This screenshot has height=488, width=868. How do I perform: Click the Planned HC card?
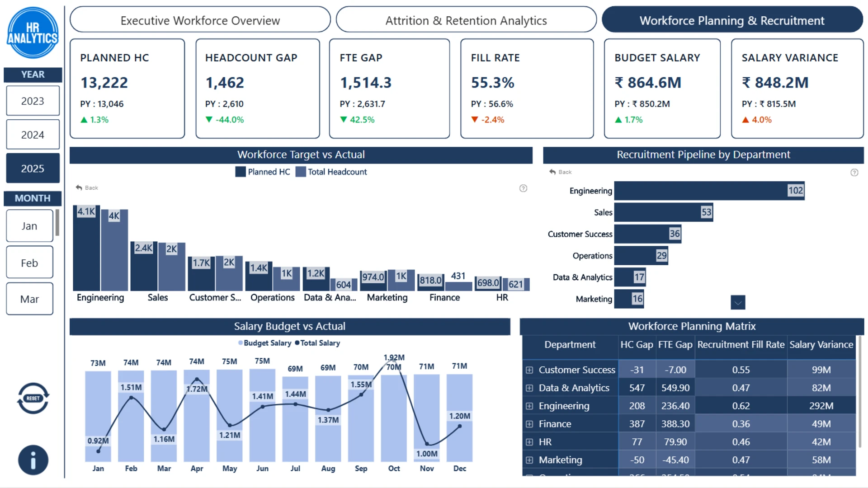tap(127, 89)
